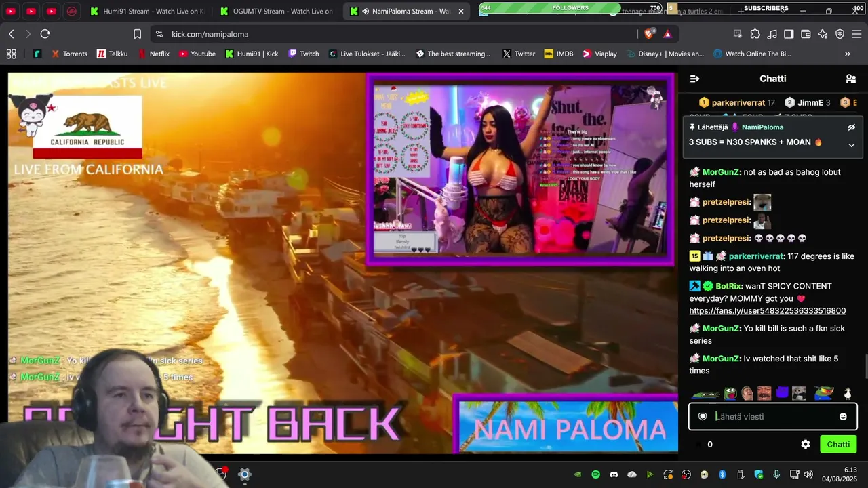The width and height of the screenshot is (868, 488).
Task: Switch to the Humi91 Stream tab
Action: click(x=146, y=12)
